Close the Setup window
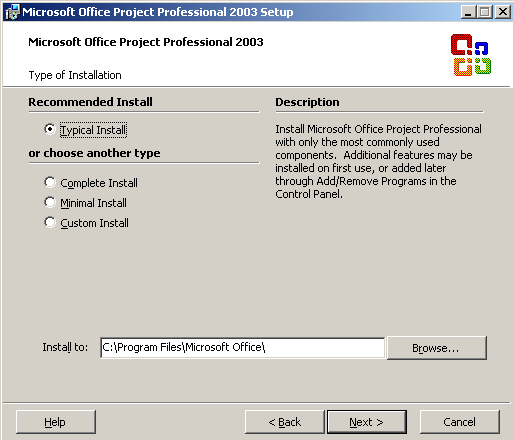Screen dimensions: 514x440 point(502,12)
